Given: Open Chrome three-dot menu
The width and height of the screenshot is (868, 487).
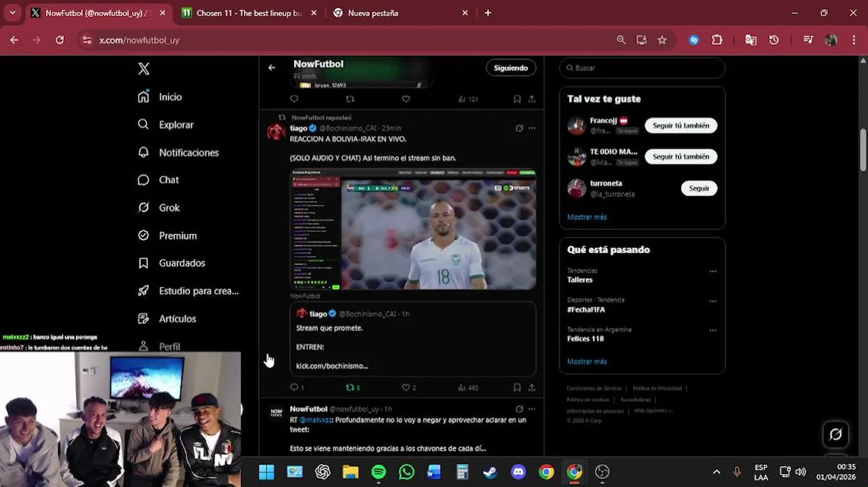Looking at the screenshot, I should (854, 40).
